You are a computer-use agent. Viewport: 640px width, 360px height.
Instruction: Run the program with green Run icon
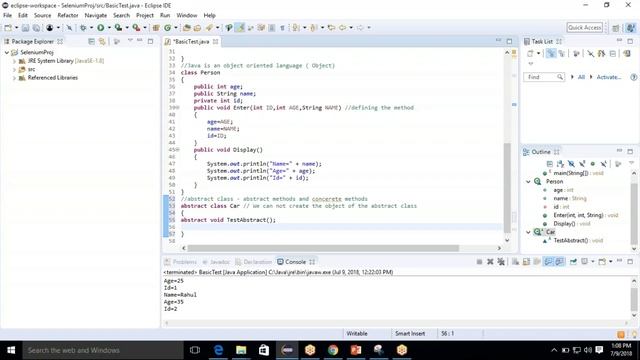(100, 28)
